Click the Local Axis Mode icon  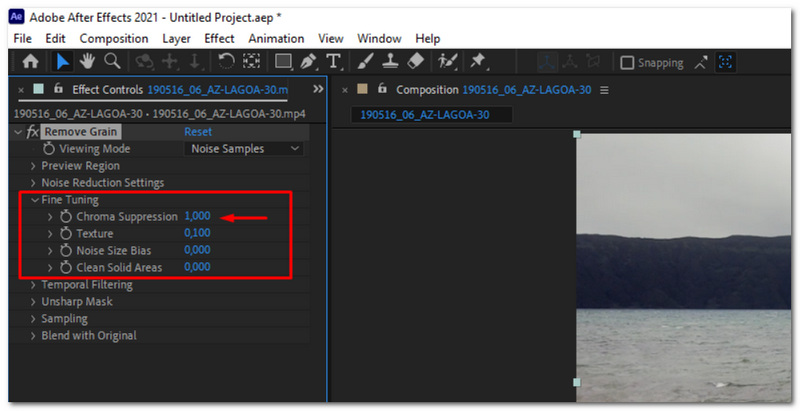[x=547, y=63]
